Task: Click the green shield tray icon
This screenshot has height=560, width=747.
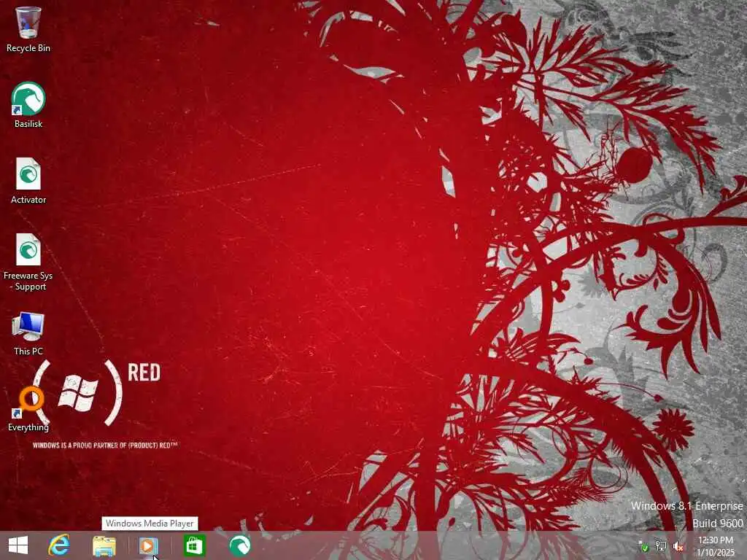Action: click(643, 547)
